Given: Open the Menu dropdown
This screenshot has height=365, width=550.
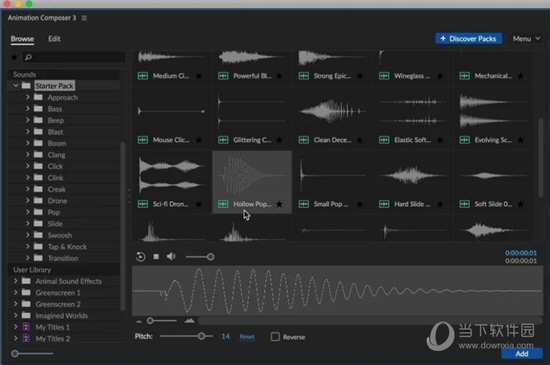Looking at the screenshot, I should [x=526, y=39].
